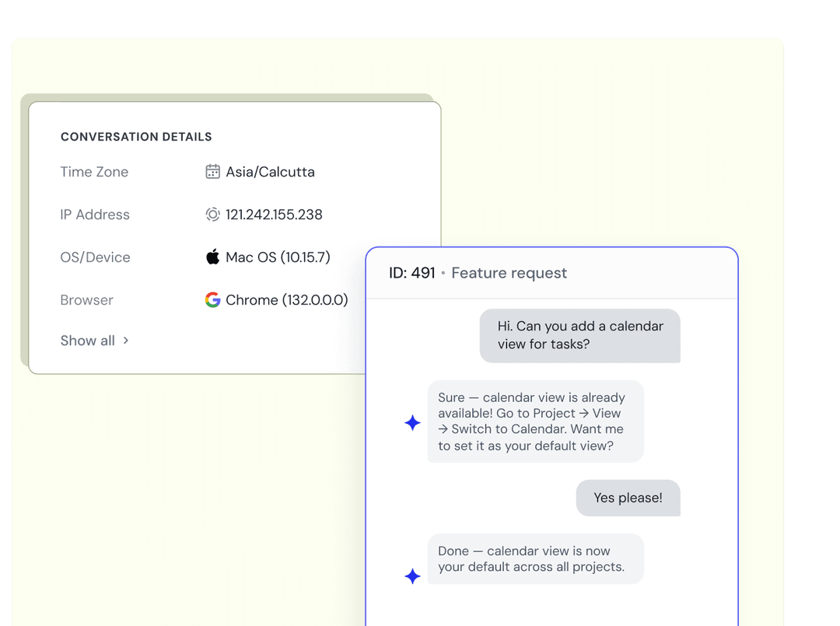Click the Done calendar view confirmation bubble
Viewport: 840px width, 626px height.
tap(535, 558)
